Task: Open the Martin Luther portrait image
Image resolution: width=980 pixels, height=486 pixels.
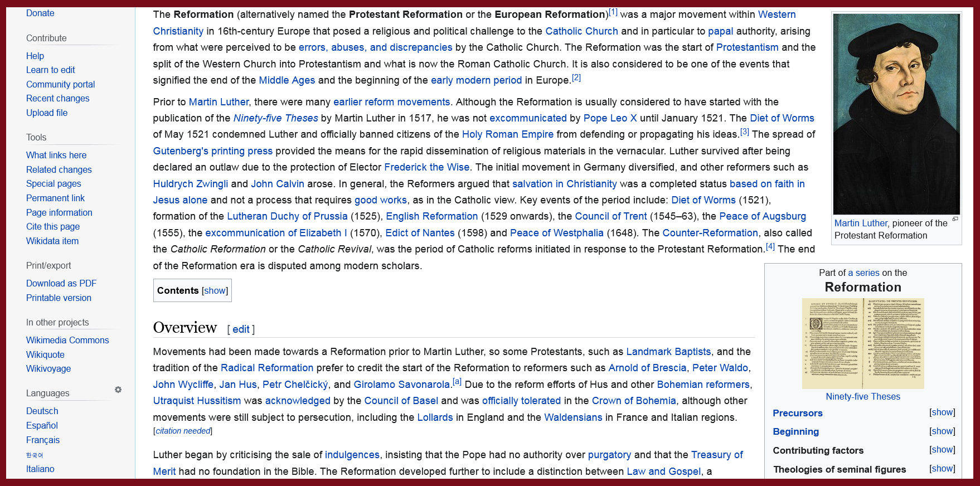Action: click(x=896, y=114)
